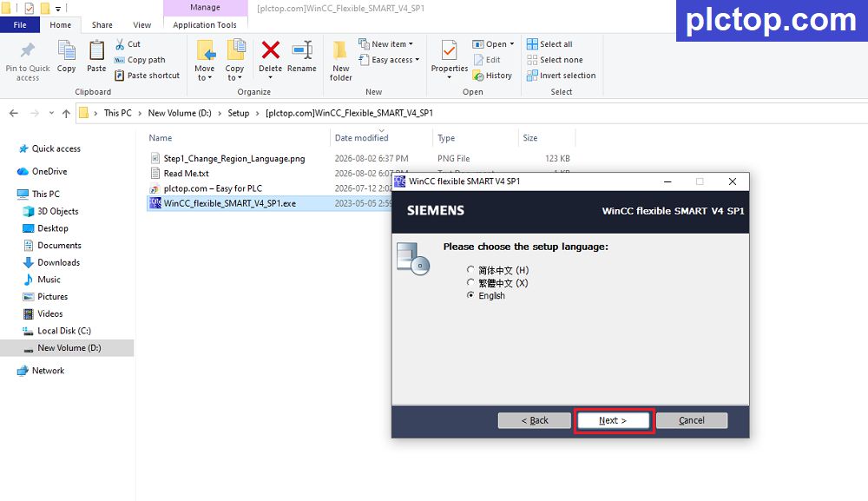
Task: Select Simplified Chinese (H) radio option
Action: pyautogui.click(x=470, y=269)
